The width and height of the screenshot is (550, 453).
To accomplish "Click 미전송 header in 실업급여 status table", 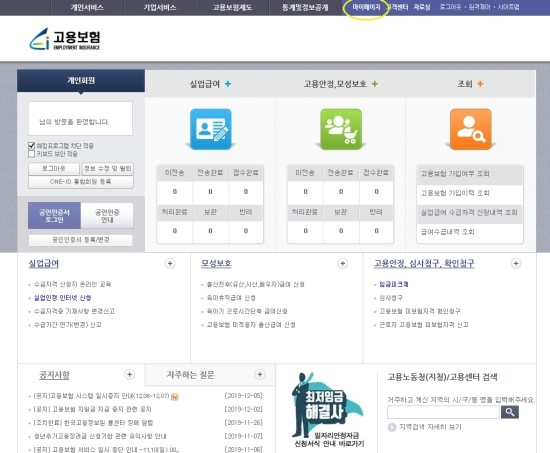I will [175, 173].
